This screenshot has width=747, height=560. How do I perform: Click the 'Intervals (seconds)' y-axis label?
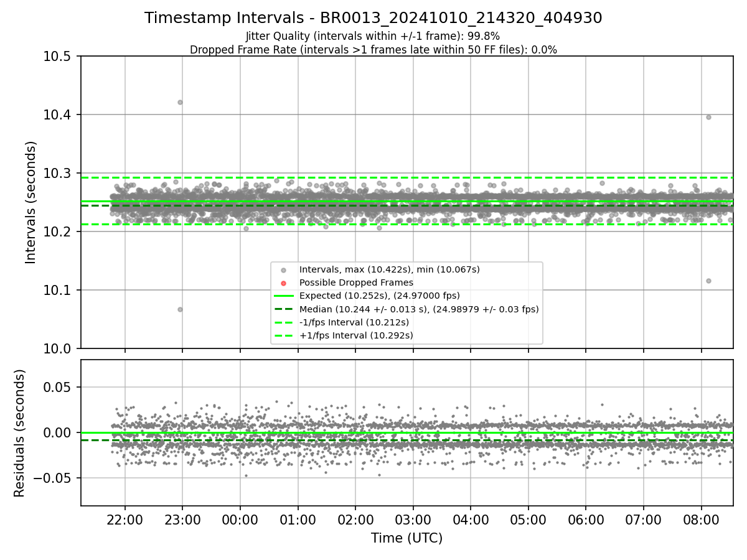tap(31, 202)
